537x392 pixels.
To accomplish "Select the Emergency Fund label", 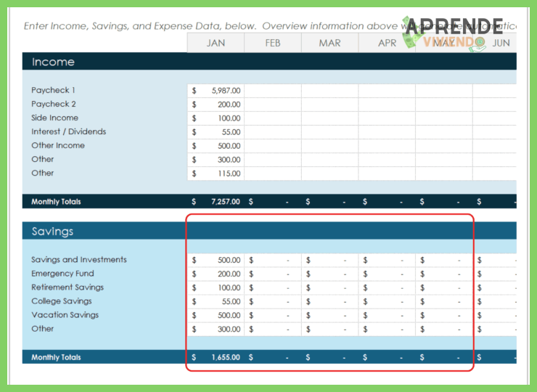I will coord(62,274).
